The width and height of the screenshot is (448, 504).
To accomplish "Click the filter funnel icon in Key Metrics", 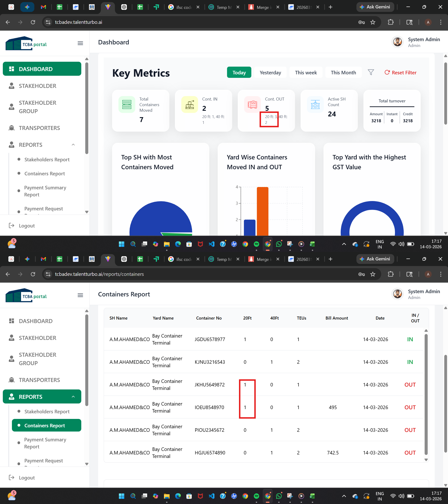I will 371,72.
